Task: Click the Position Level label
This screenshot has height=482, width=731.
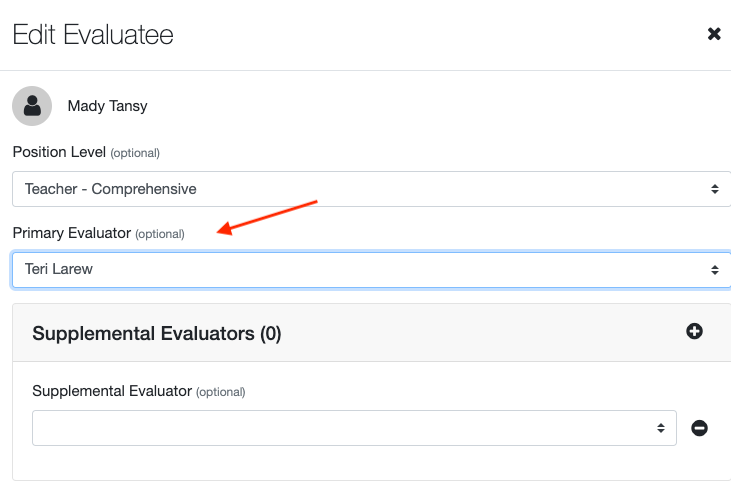Action: tap(58, 152)
